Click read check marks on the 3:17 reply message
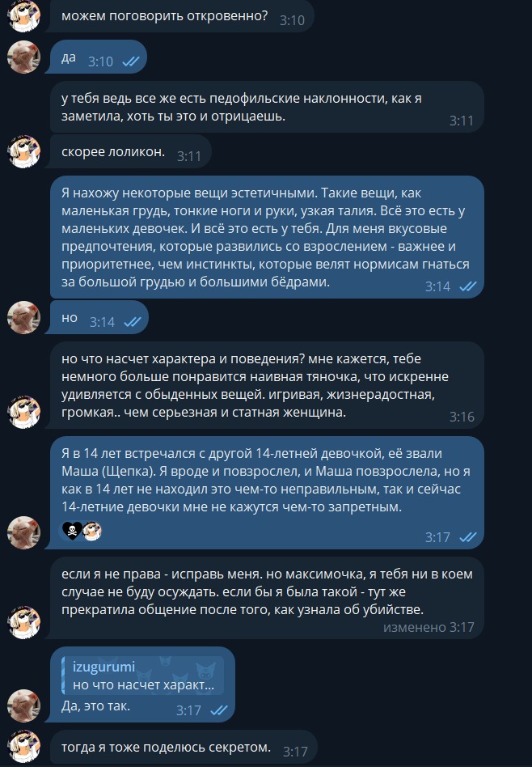 coord(219,710)
